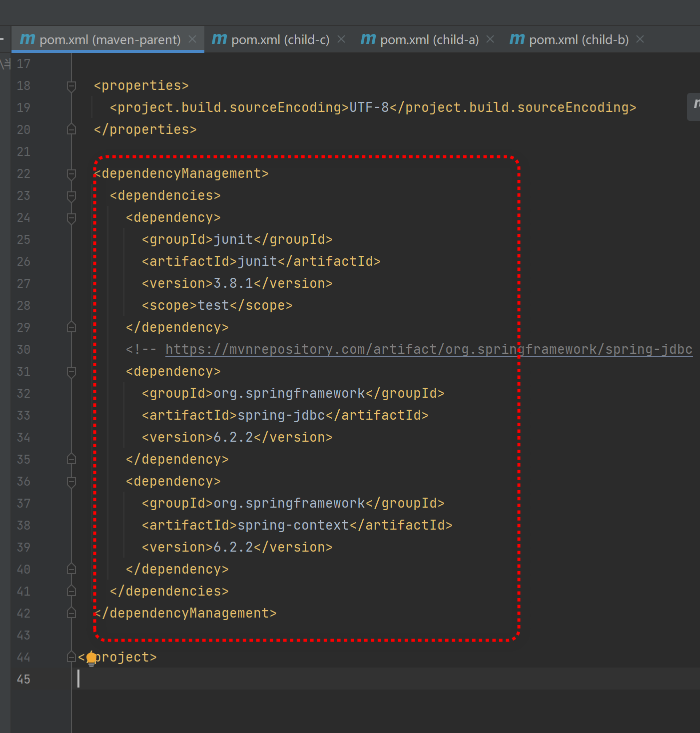The height and width of the screenshot is (733, 700).
Task: Place cursor on the empty line 45
Action: (x=385, y=679)
